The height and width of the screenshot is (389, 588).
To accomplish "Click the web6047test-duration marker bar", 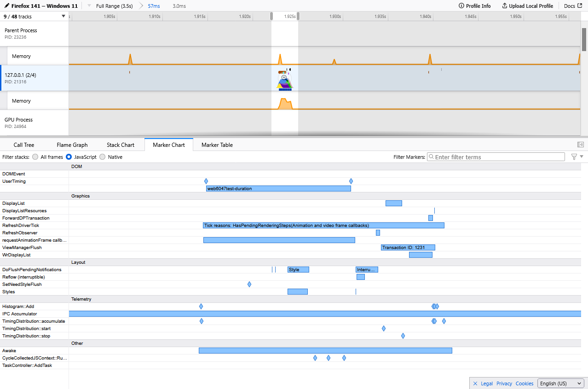I will click(x=278, y=188).
